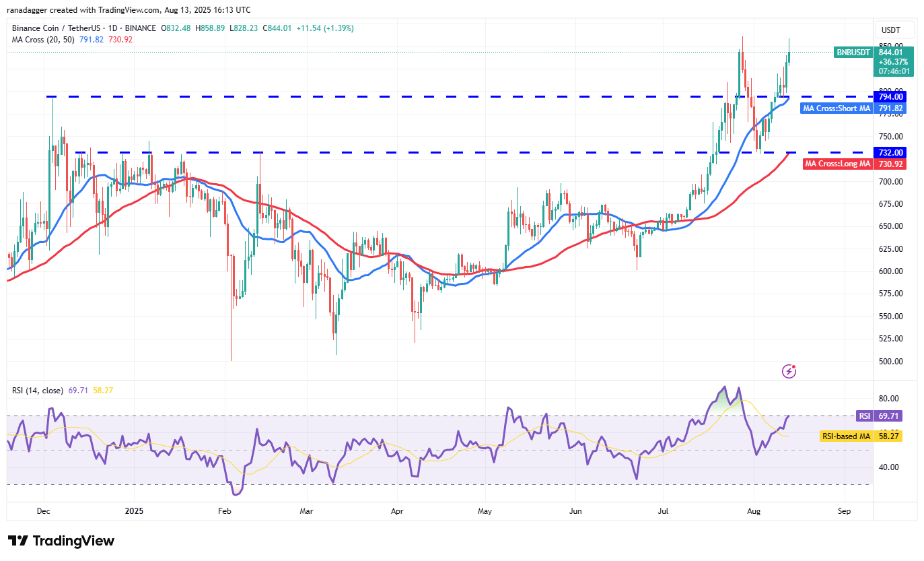The width and height of the screenshot is (924, 561).
Task: Click the Aug label on time axis
Action: coord(754,511)
